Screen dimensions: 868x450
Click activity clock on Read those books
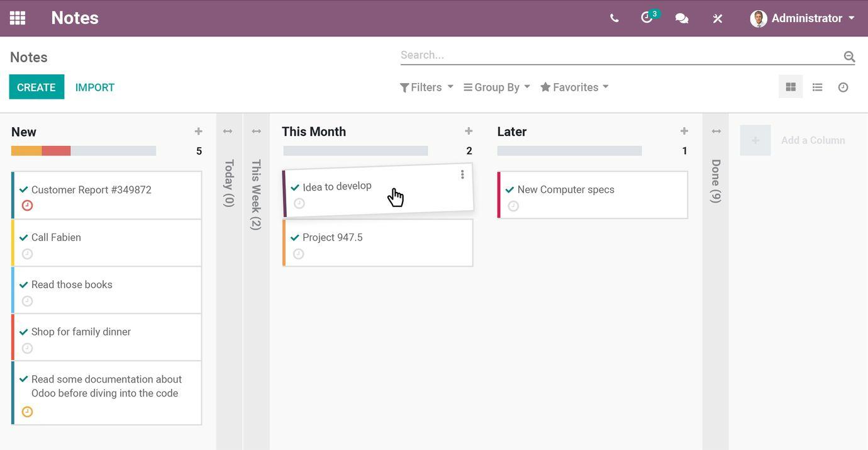27,301
